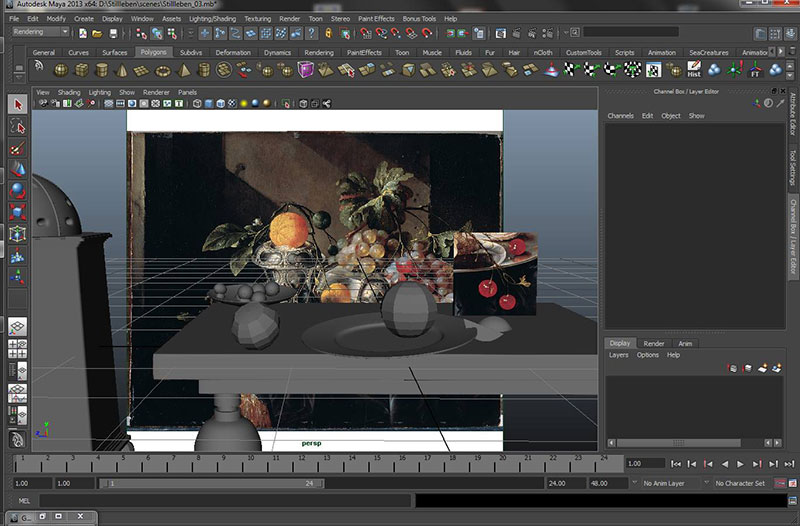Switch to four view layout
800x526 pixels.
pos(17,349)
